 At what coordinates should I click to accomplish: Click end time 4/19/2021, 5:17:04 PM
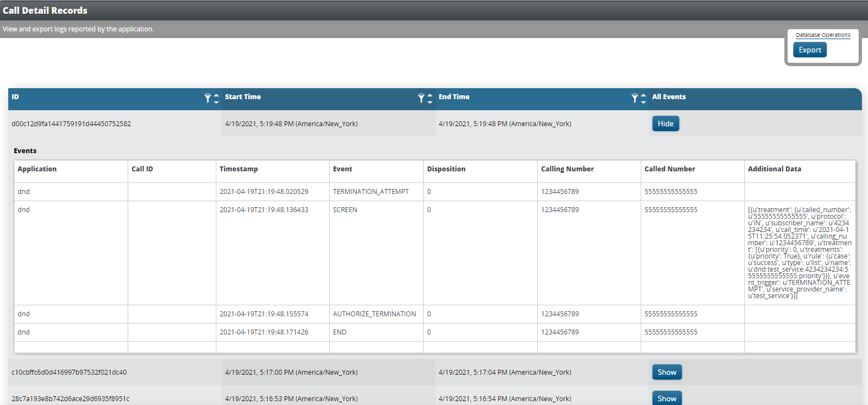(505, 372)
